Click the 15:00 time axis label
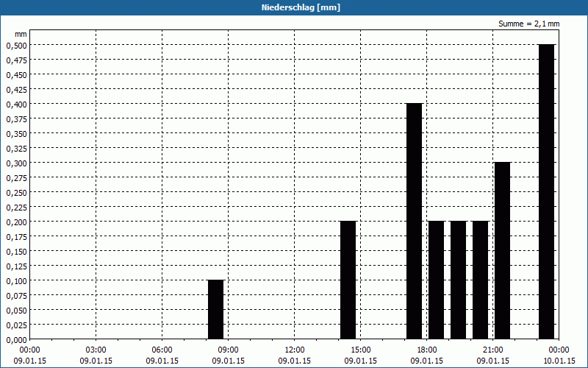This screenshot has width=588, height=368. click(x=360, y=350)
